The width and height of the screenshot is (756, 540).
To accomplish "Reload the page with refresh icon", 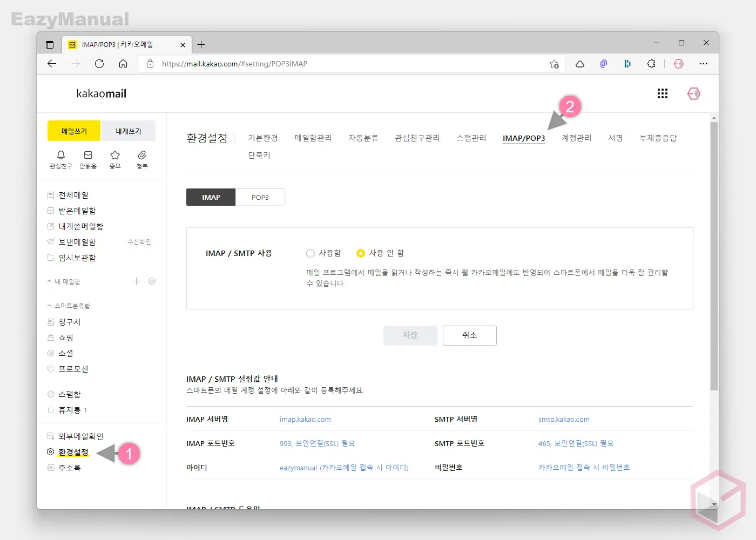I will [x=99, y=64].
